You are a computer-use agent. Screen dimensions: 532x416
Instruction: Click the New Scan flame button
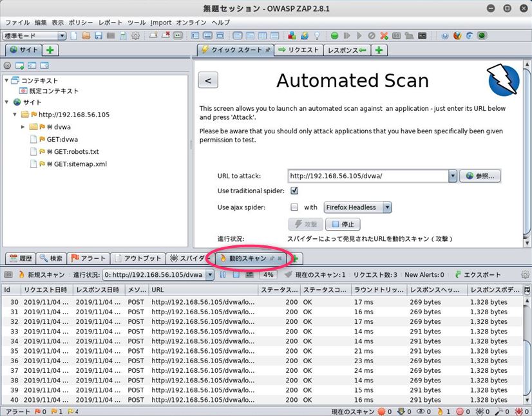point(42,275)
